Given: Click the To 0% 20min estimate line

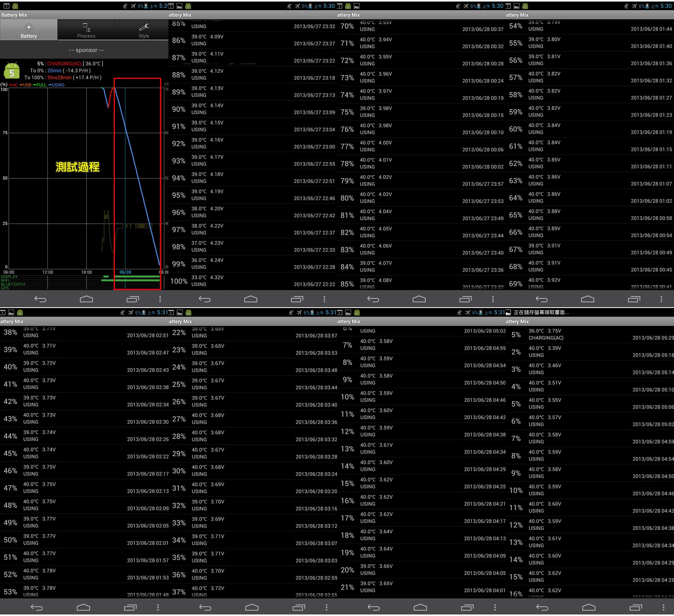Looking at the screenshot, I should pos(60,70).
